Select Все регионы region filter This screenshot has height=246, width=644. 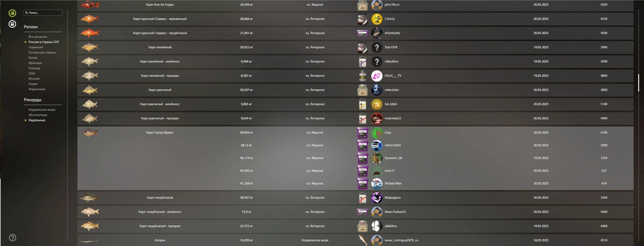(x=38, y=37)
